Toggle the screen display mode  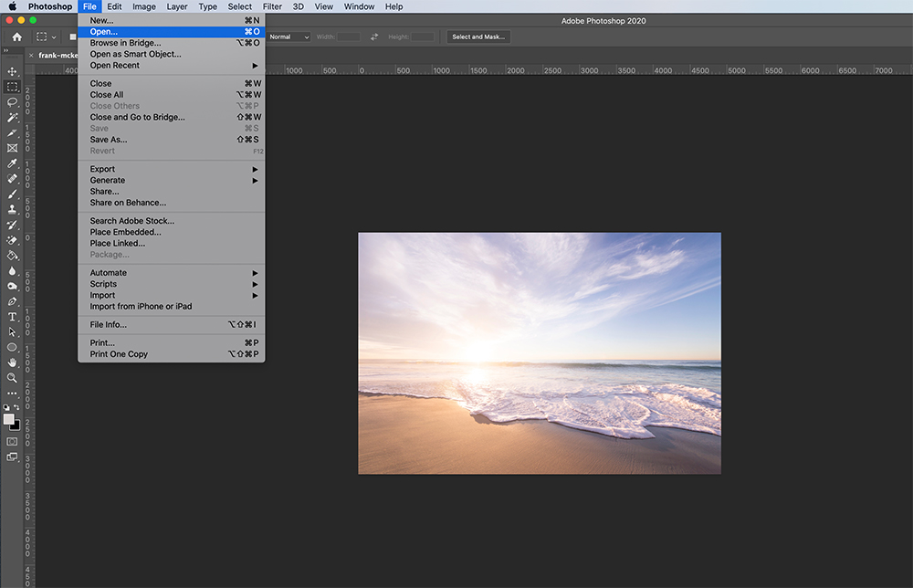(x=12, y=457)
